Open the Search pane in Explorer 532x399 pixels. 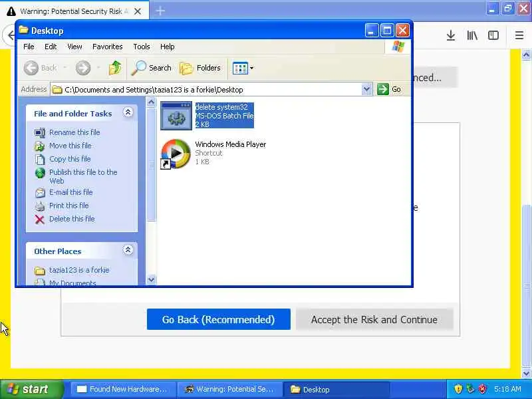(152, 68)
